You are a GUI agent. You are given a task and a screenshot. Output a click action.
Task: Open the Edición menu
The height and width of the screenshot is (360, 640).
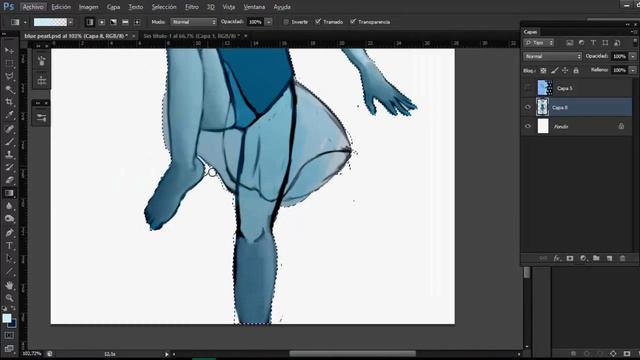point(61,7)
